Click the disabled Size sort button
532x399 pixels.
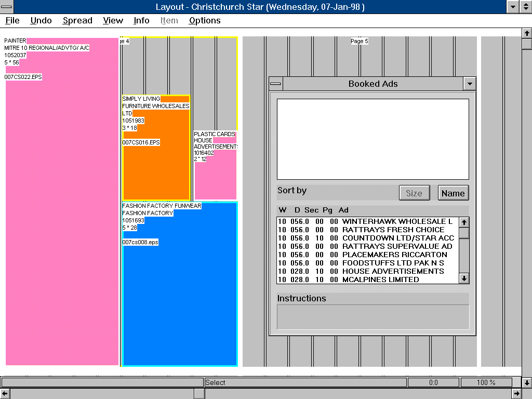click(414, 193)
